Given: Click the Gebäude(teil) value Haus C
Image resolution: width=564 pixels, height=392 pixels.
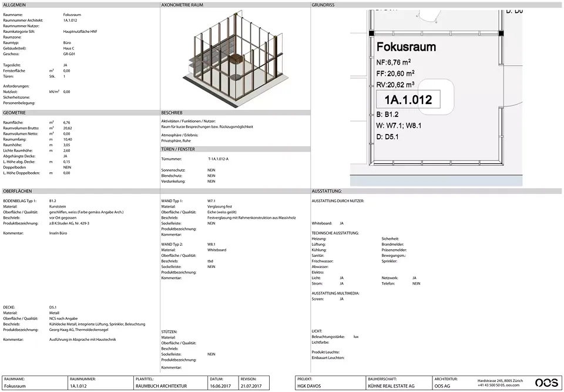Looking at the screenshot, I should point(69,48).
